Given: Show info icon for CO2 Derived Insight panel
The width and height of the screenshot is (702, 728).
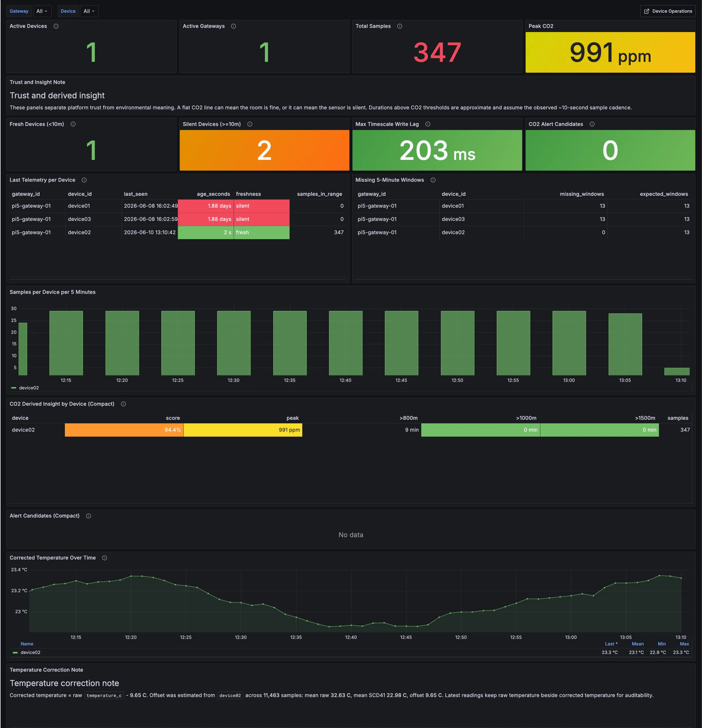Looking at the screenshot, I should 123,404.
